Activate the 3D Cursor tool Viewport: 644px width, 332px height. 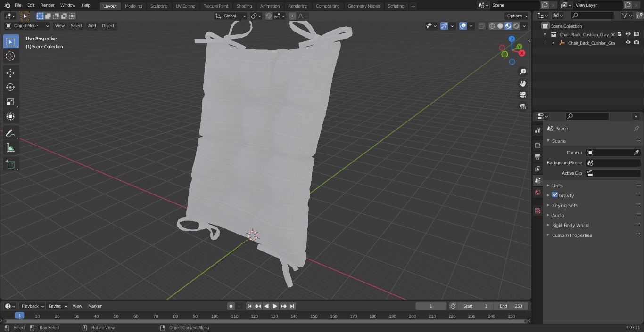click(x=10, y=56)
